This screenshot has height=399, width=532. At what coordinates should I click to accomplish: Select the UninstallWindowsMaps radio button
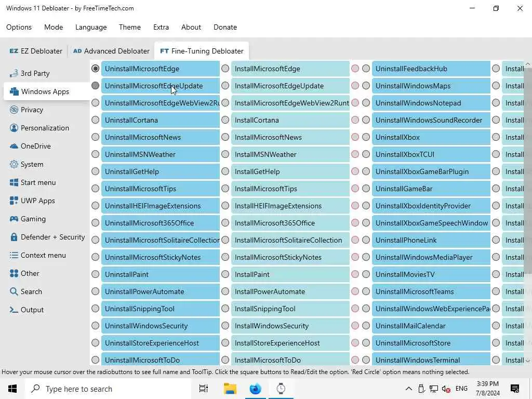pos(366,86)
